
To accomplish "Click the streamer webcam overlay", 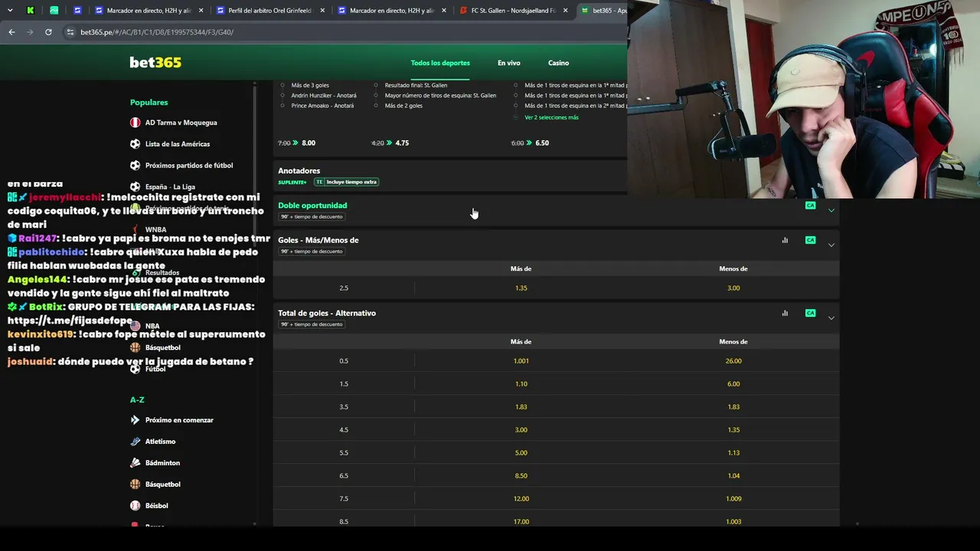I will click(x=803, y=99).
